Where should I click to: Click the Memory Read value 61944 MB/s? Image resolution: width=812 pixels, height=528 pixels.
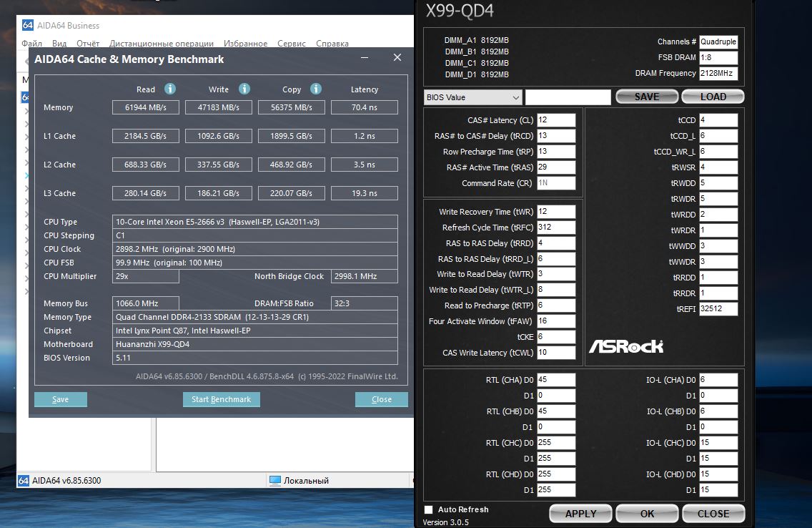pos(146,107)
